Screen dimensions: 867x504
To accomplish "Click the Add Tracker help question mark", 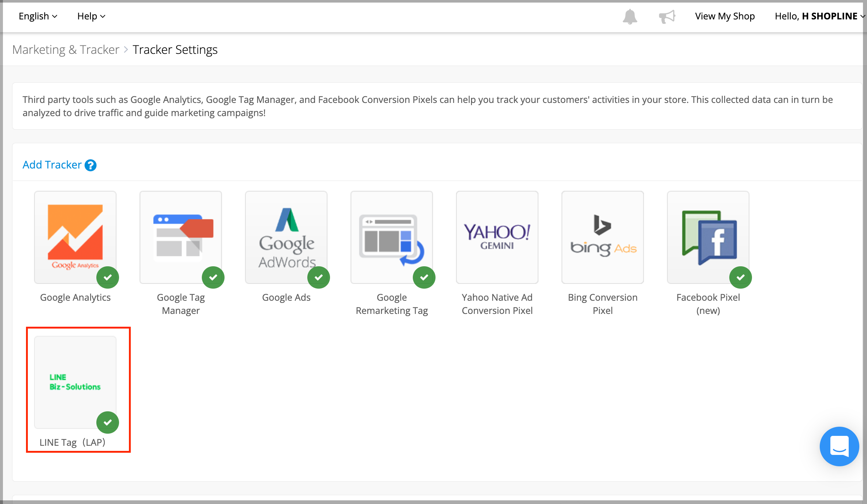I will point(90,165).
